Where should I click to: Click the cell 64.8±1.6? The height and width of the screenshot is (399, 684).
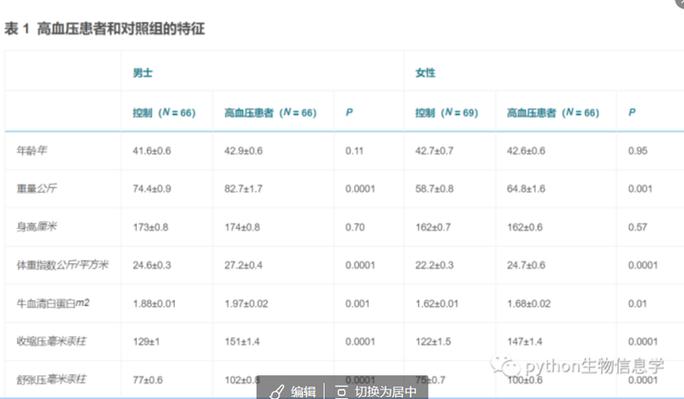pyautogui.click(x=526, y=189)
